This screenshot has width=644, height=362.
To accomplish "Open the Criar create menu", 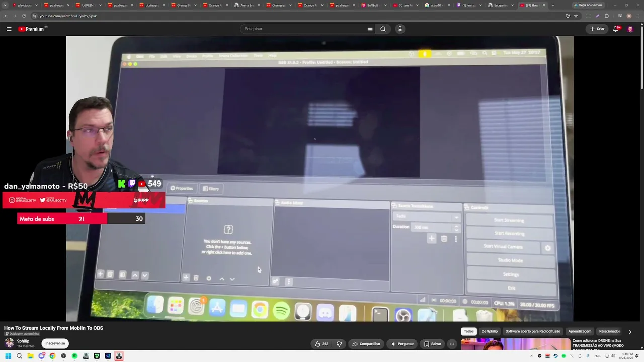I will pyautogui.click(x=597, y=29).
